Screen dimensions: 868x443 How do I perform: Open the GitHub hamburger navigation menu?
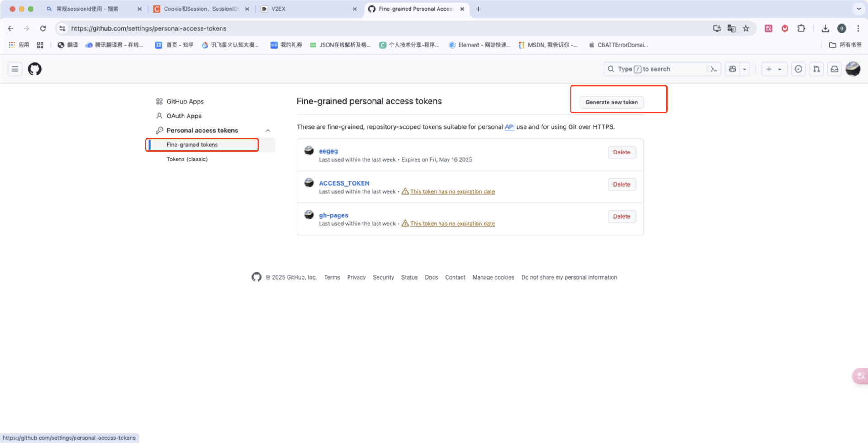click(15, 69)
